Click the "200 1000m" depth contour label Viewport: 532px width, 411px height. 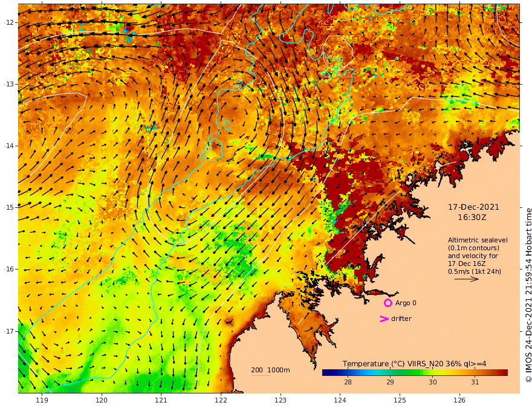pos(270,370)
